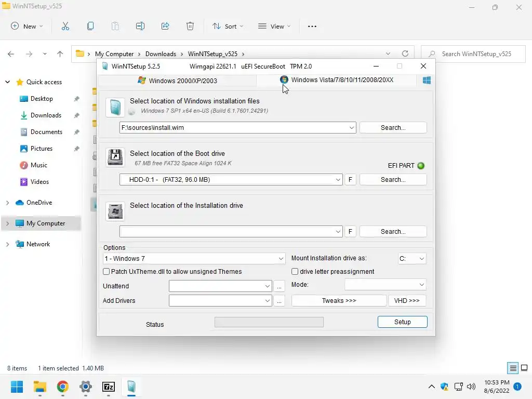The image size is (532, 399).
Task: Select the Windows 2000/XP/2003 tab
Action: (177, 81)
